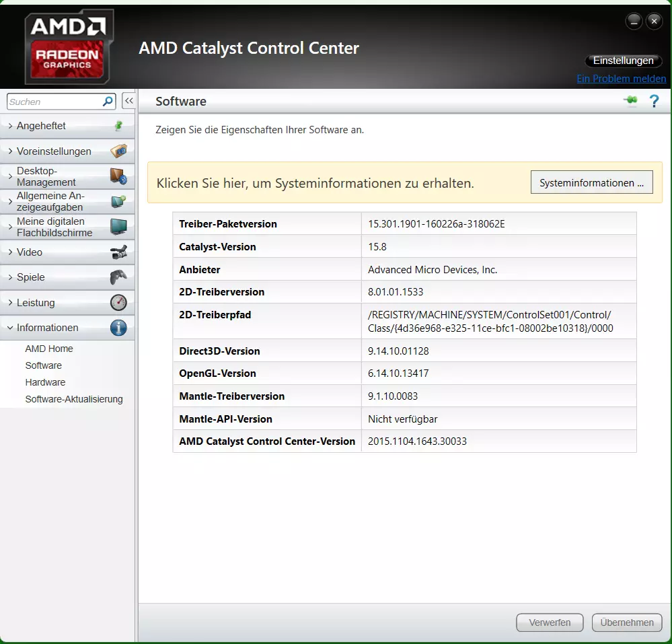Open the Einstellungen menu button

click(x=623, y=61)
